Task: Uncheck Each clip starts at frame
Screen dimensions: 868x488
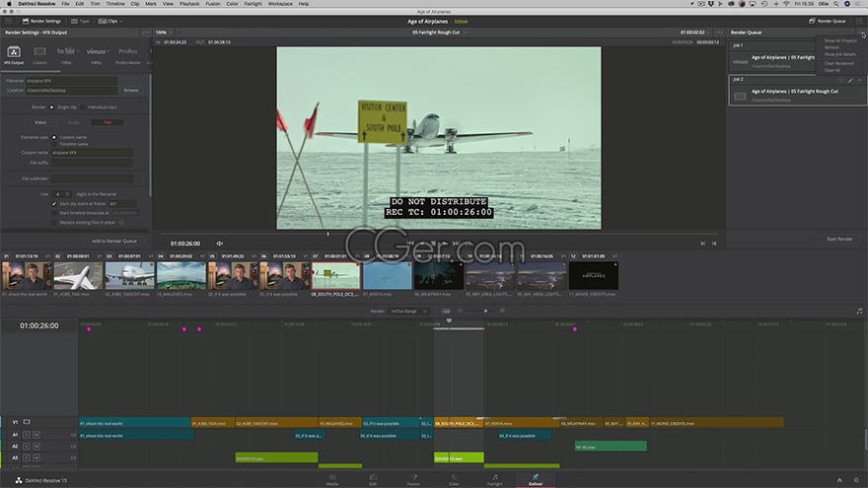Action: [x=54, y=204]
